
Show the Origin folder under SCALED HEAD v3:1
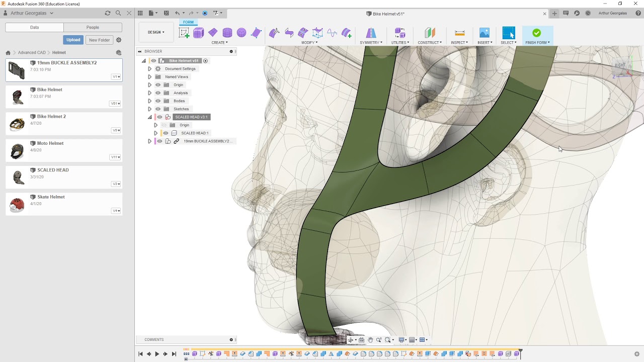tap(164, 125)
